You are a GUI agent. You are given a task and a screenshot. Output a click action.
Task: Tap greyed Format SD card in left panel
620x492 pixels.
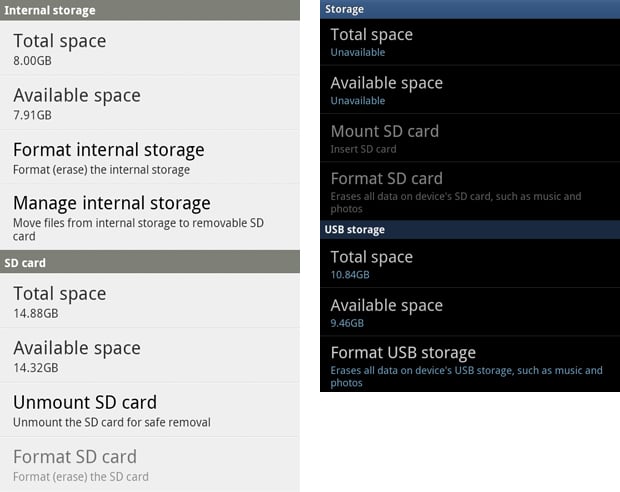150,465
